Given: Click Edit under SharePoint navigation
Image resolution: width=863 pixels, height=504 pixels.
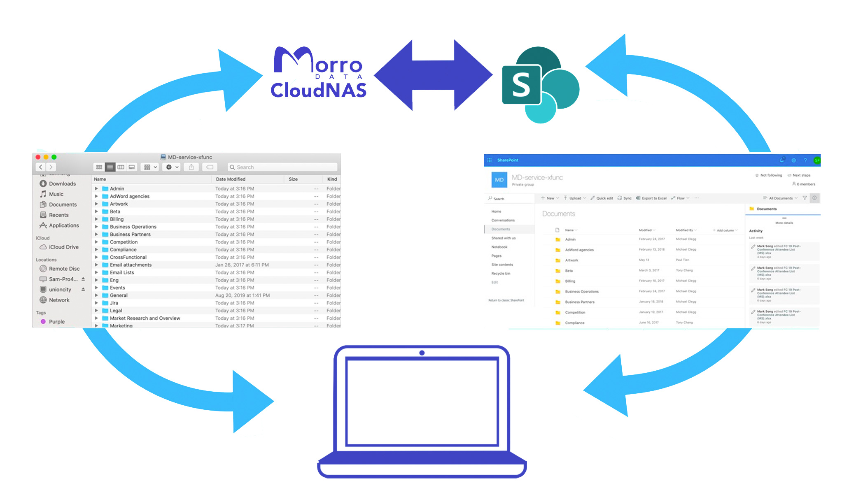Looking at the screenshot, I should click(494, 282).
